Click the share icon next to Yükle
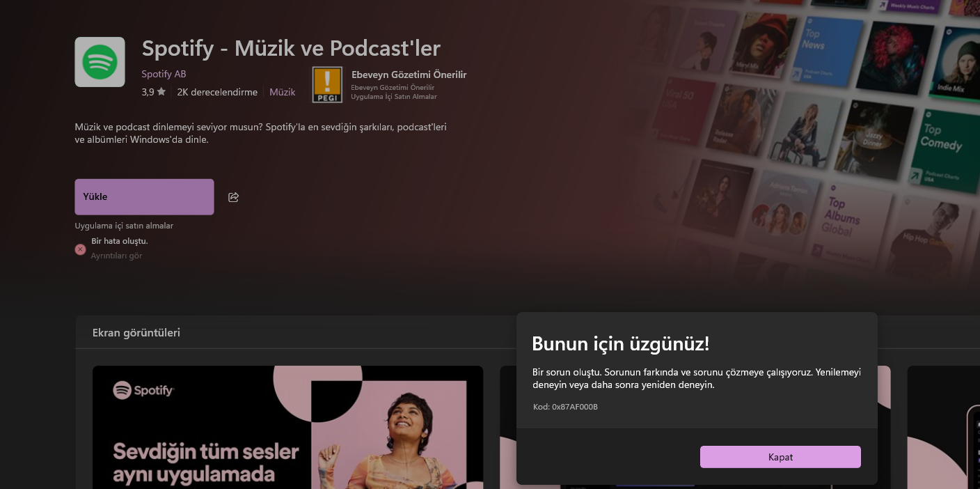 [x=234, y=197]
